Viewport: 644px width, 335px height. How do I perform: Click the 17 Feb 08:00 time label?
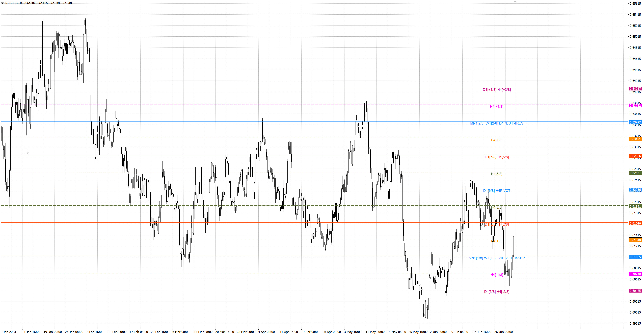[139, 332]
